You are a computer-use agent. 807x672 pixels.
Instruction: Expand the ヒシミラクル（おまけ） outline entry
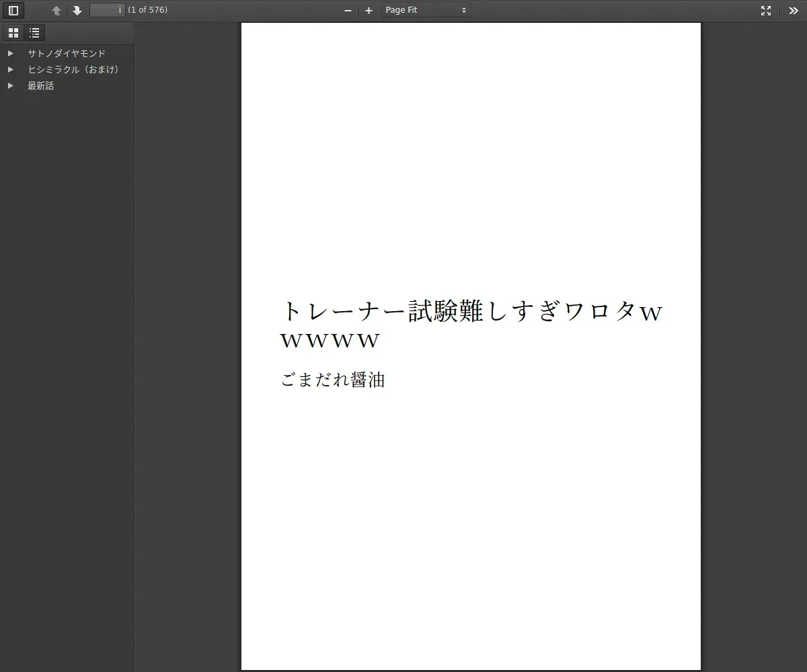pos(10,69)
